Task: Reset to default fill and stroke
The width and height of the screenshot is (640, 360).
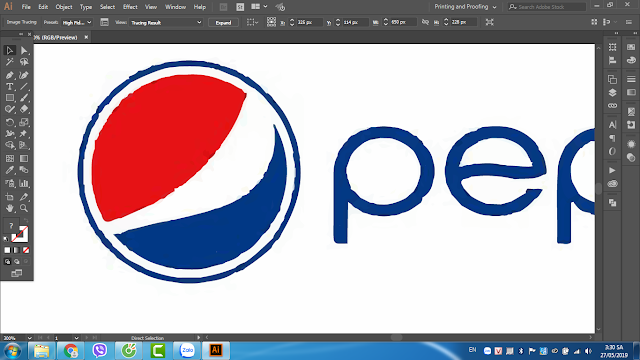Action: click(x=6, y=239)
